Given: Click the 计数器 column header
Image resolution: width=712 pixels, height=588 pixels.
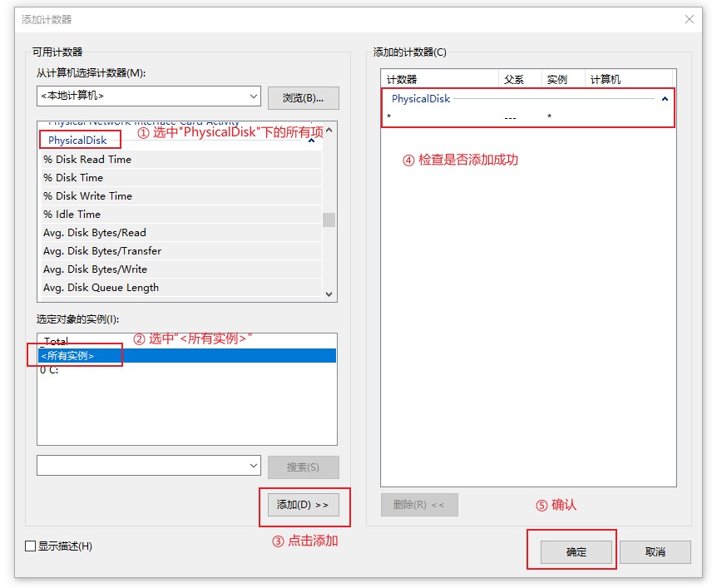Looking at the screenshot, I should tap(439, 80).
